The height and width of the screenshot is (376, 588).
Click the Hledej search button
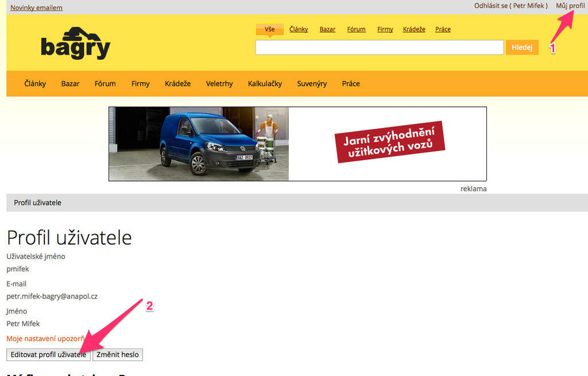(522, 47)
